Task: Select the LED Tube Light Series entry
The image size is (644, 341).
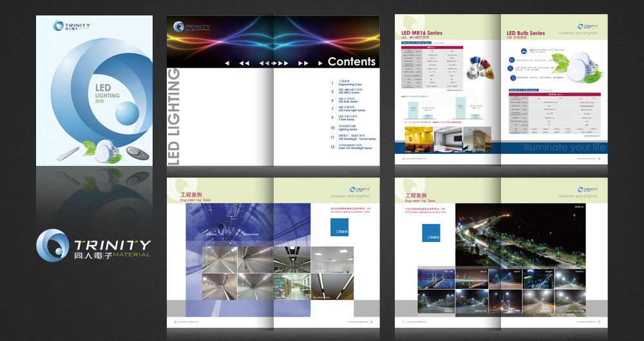Action: [x=352, y=109]
